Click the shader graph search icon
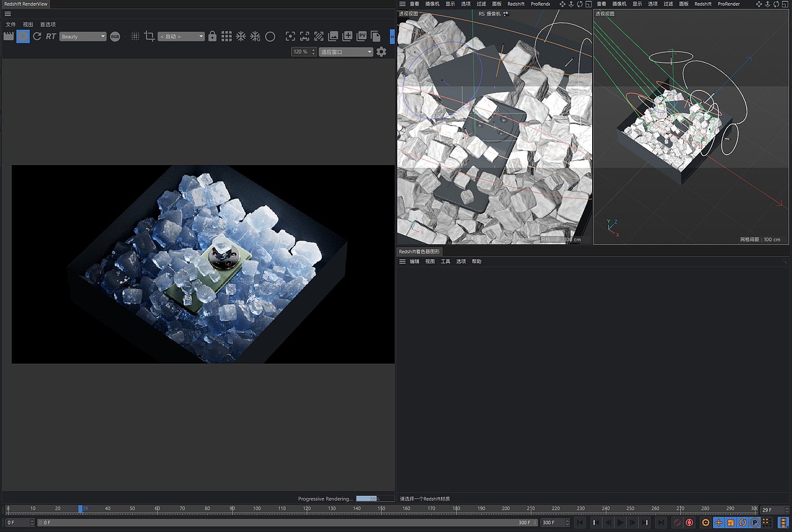This screenshot has width=792, height=532. click(785, 262)
